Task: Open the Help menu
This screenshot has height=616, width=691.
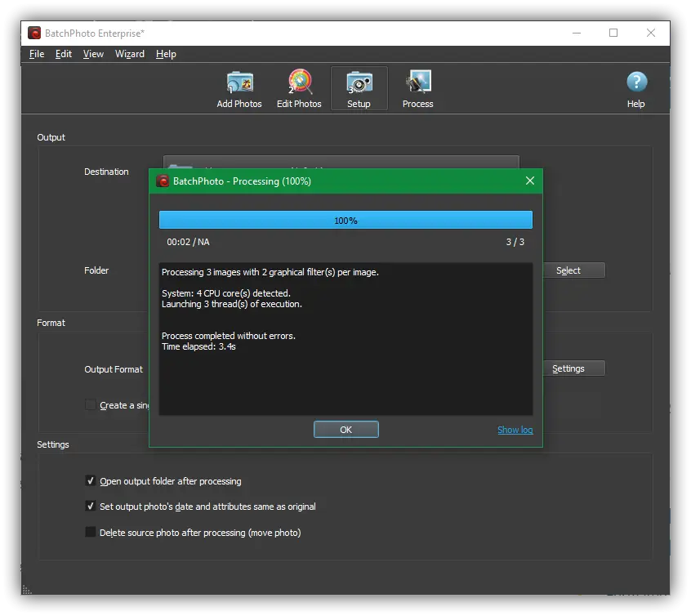Action: (x=166, y=54)
